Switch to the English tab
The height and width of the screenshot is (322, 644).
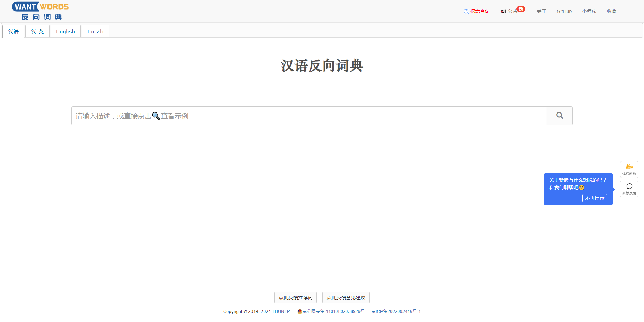65,31
